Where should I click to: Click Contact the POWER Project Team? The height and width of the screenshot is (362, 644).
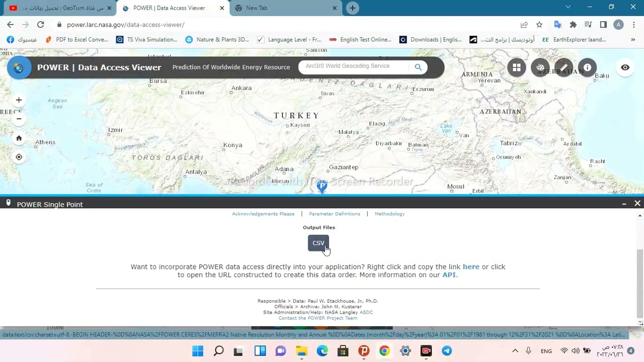tap(318, 318)
